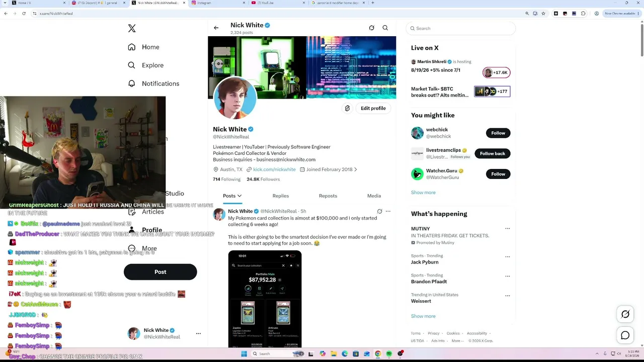Open more options for Brandon Pfaadt trend
644x362 pixels.
coord(507,276)
